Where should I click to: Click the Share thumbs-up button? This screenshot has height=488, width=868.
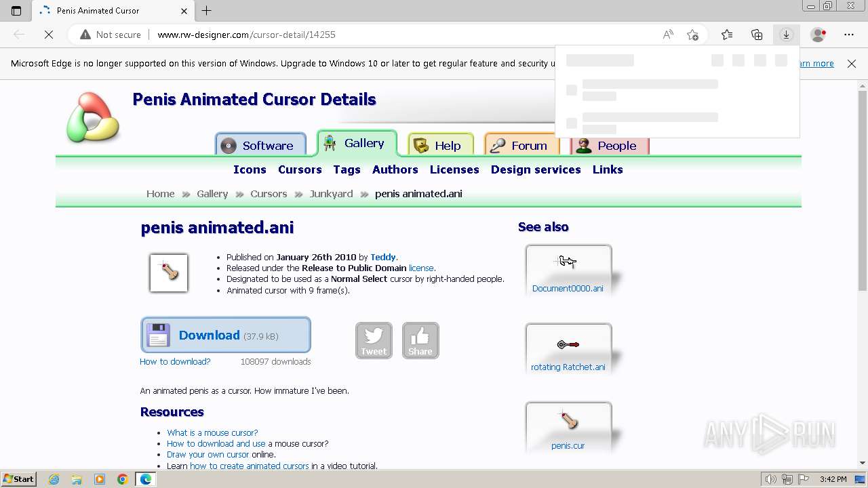click(x=420, y=340)
